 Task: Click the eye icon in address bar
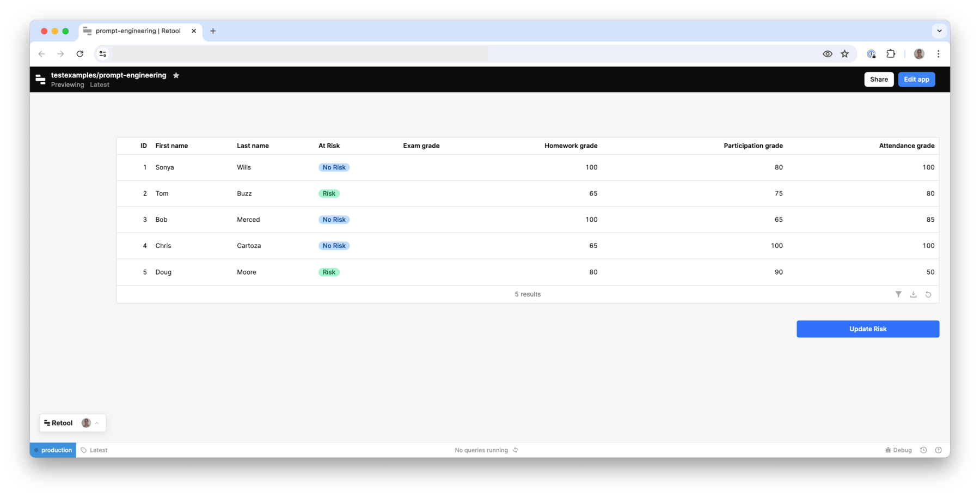point(828,54)
